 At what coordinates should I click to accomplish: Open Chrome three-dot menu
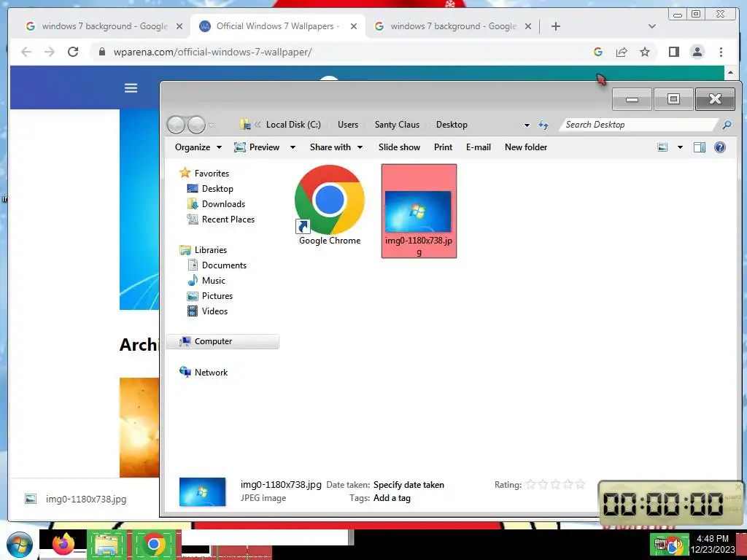click(721, 52)
